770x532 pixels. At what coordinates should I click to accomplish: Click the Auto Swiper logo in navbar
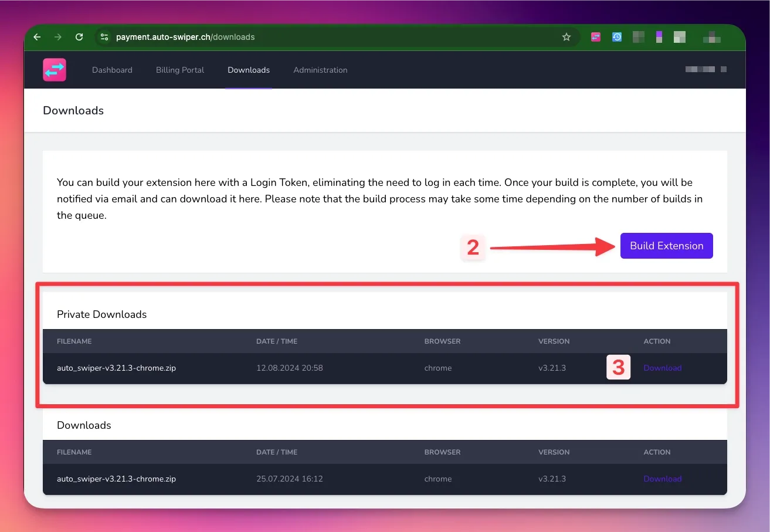(x=55, y=70)
